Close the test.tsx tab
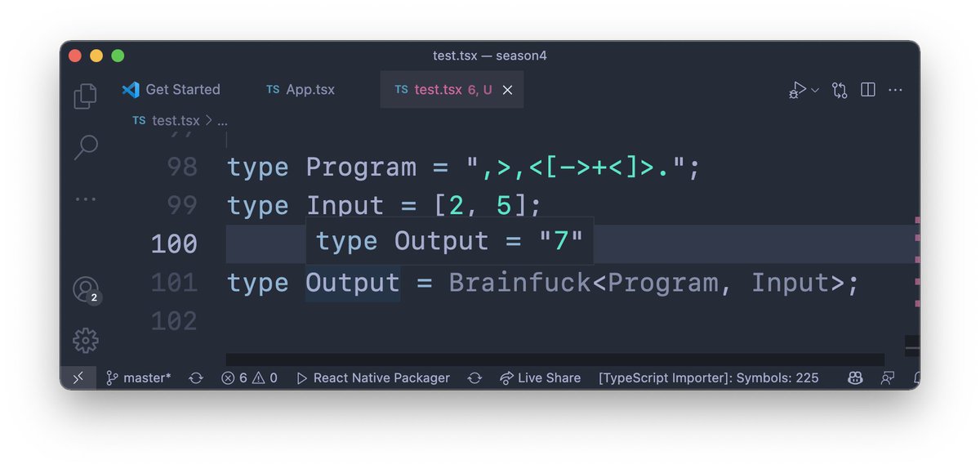Image resolution: width=980 pixels, height=469 pixels. pos(507,90)
